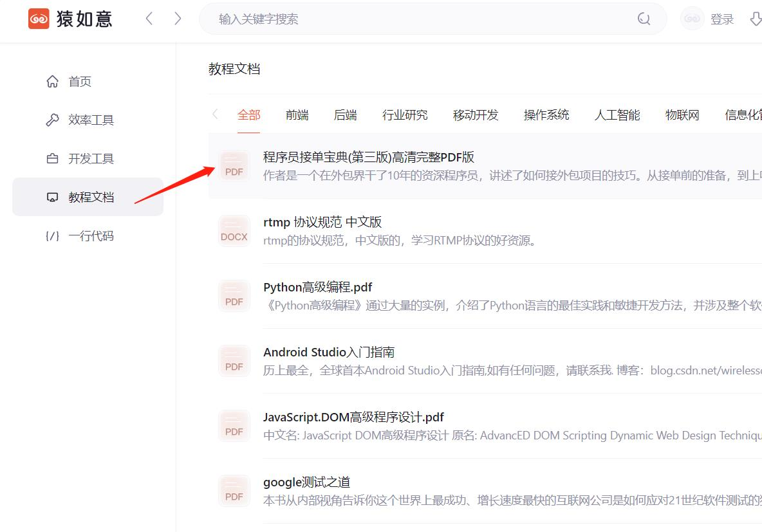This screenshot has height=532, width=762.
Task: Click description starting rtmp的协议规范
Action: tap(400, 241)
